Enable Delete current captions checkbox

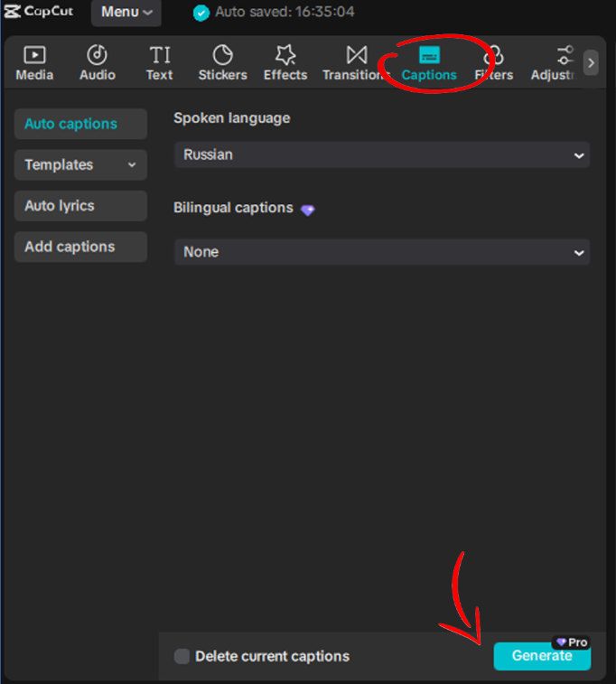(x=182, y=656)
